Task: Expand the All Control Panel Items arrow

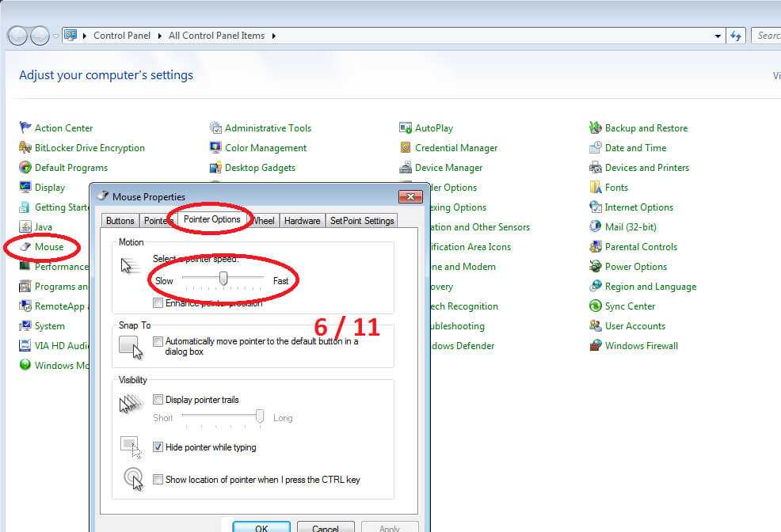Action: [x=274, y=36]
